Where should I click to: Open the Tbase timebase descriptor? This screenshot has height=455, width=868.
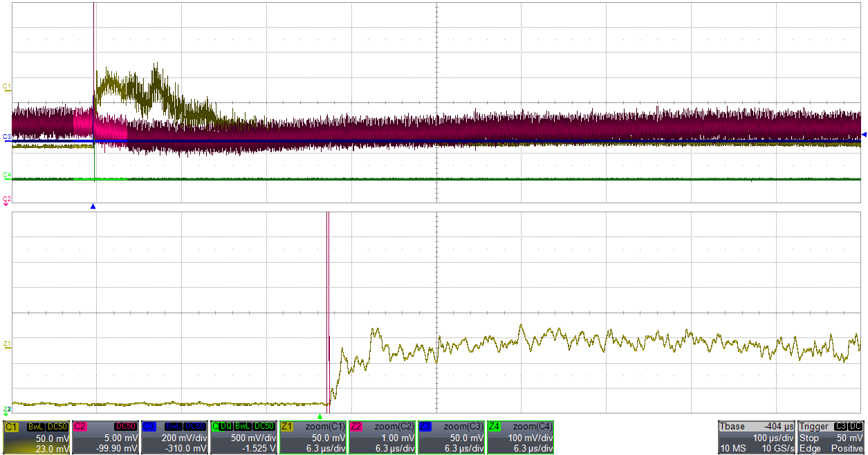pos(757,438)
